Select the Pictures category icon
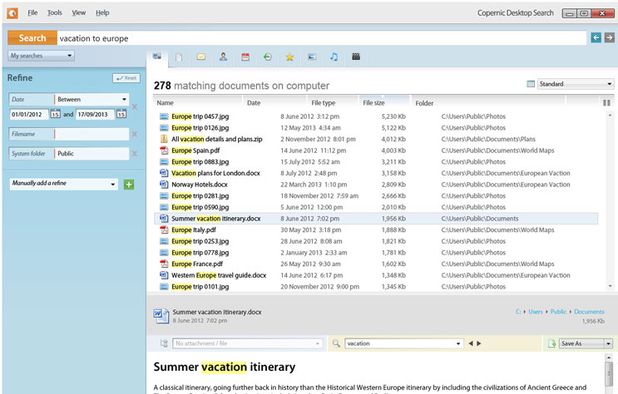Screen dimensions: 618x394 pos(312,57)
